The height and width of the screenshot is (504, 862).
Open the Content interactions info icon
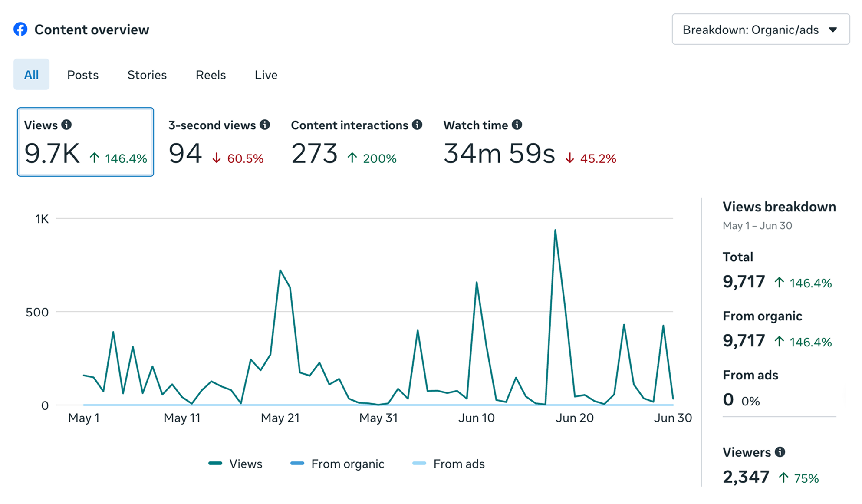click(x=417, y=125)
